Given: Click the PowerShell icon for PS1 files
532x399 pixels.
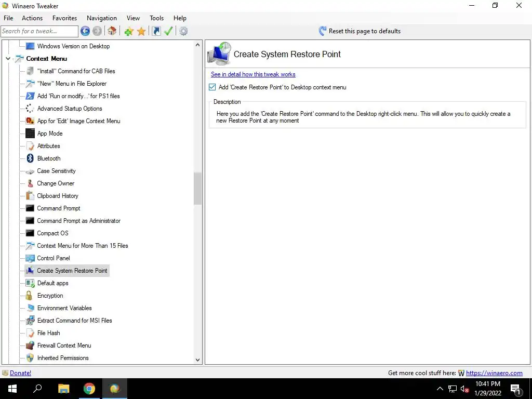Looking at the screenshot, I should coord(30,96).
